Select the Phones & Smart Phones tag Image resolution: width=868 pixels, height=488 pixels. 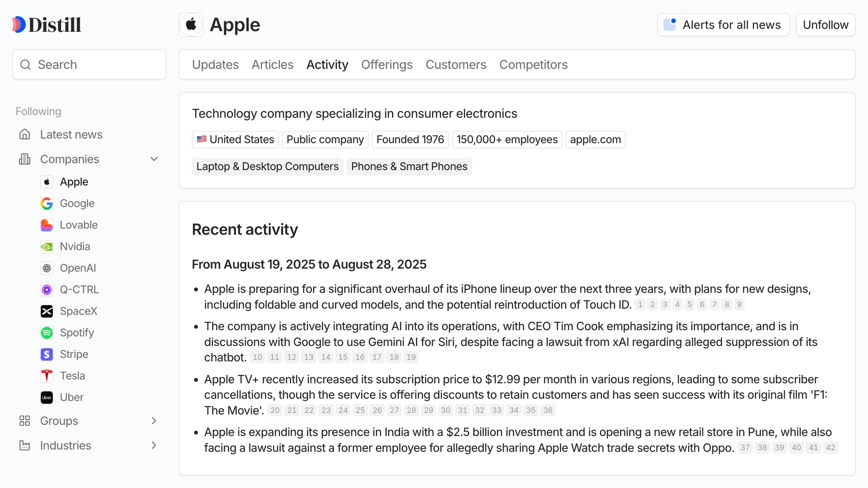pyautogui.click(x=409, y=166)
